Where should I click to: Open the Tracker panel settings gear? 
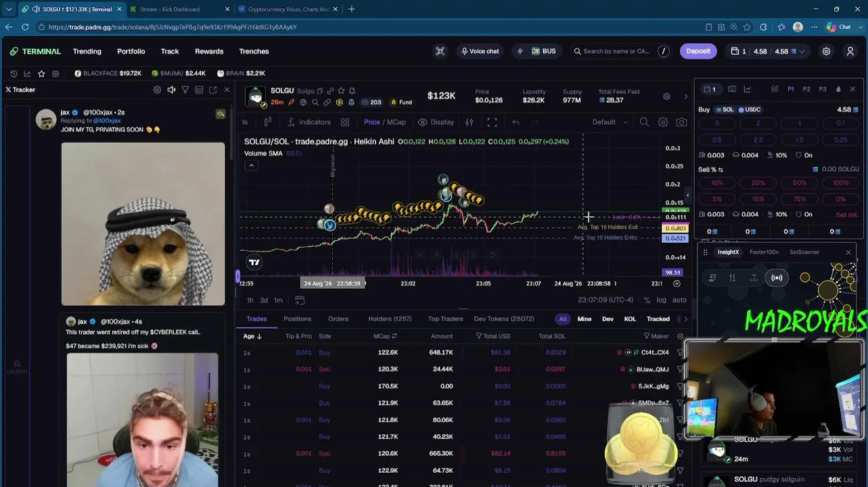pos(157,90)
